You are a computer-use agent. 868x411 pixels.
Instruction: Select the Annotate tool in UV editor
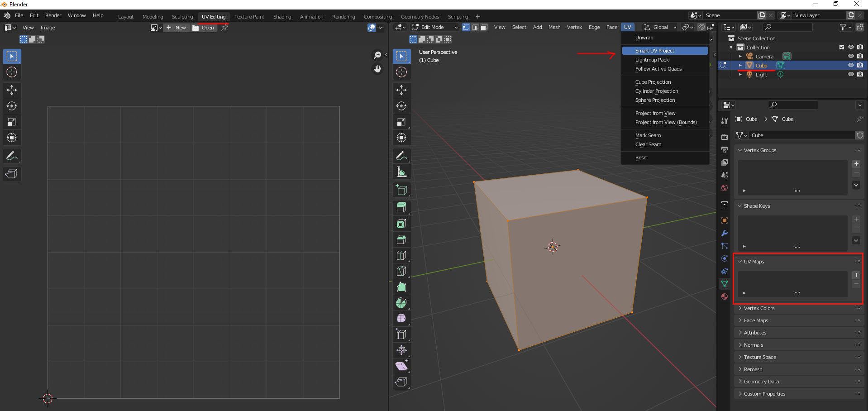point(12,156)
